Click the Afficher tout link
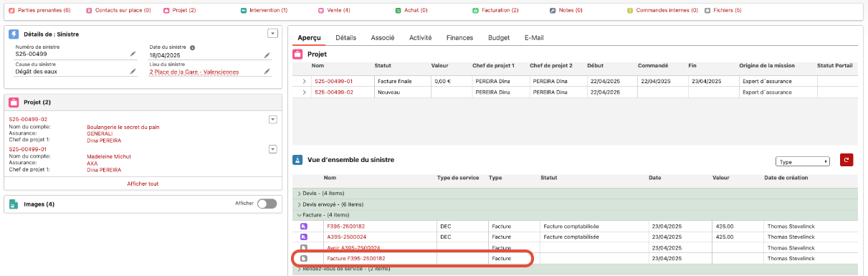 143,184
